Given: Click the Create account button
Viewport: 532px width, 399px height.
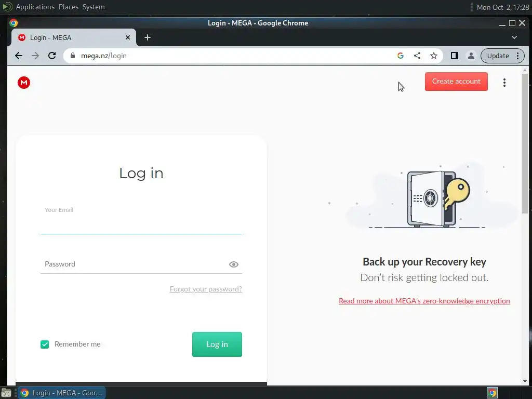Looking at the screenshot, I should coord(456,82).
